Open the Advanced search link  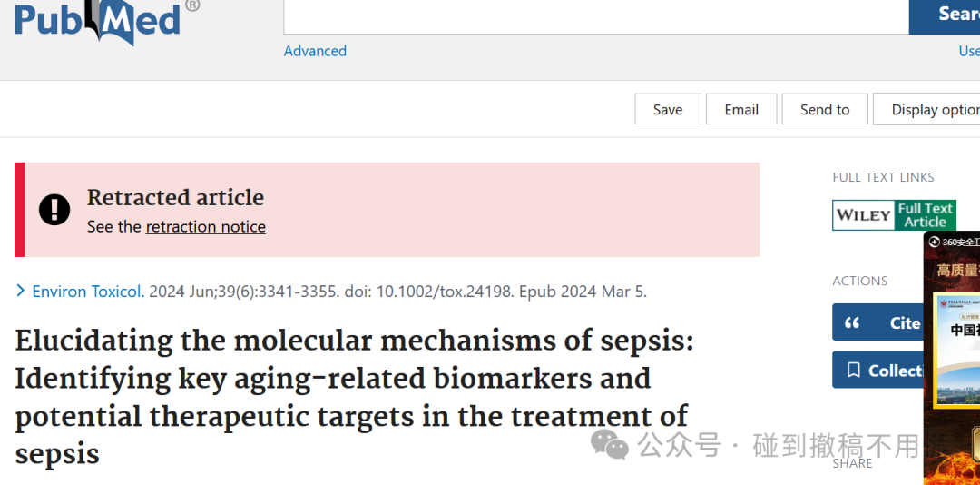[x=315, y=51]
